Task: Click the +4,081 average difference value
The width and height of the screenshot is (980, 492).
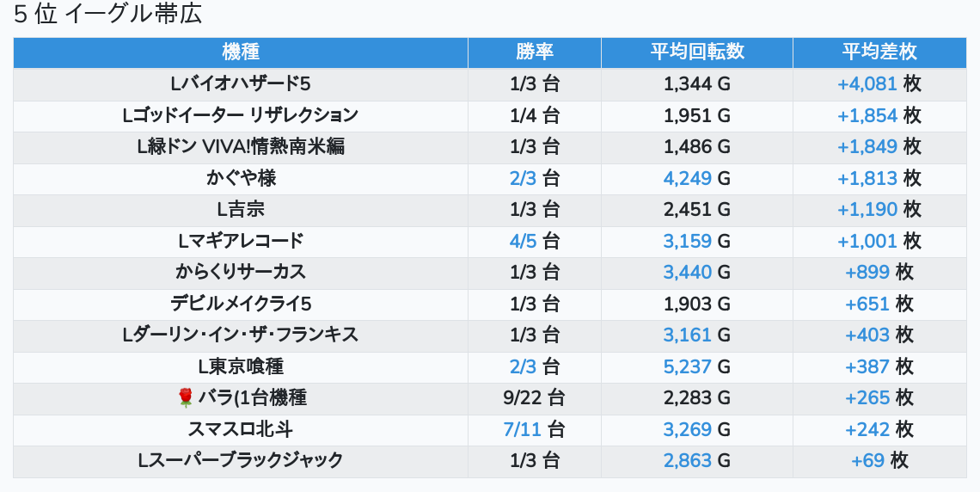Action: [x=867, y=83]
